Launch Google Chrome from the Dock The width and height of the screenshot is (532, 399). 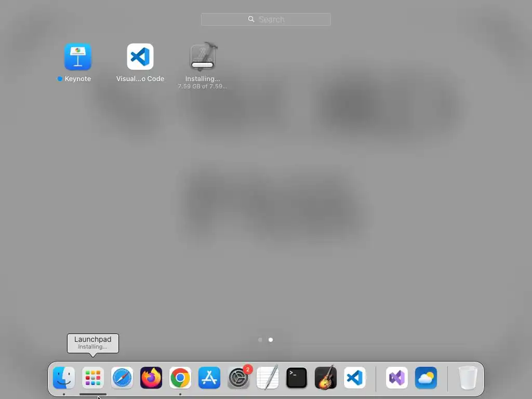pyautogui.click(x=180, y=378)
